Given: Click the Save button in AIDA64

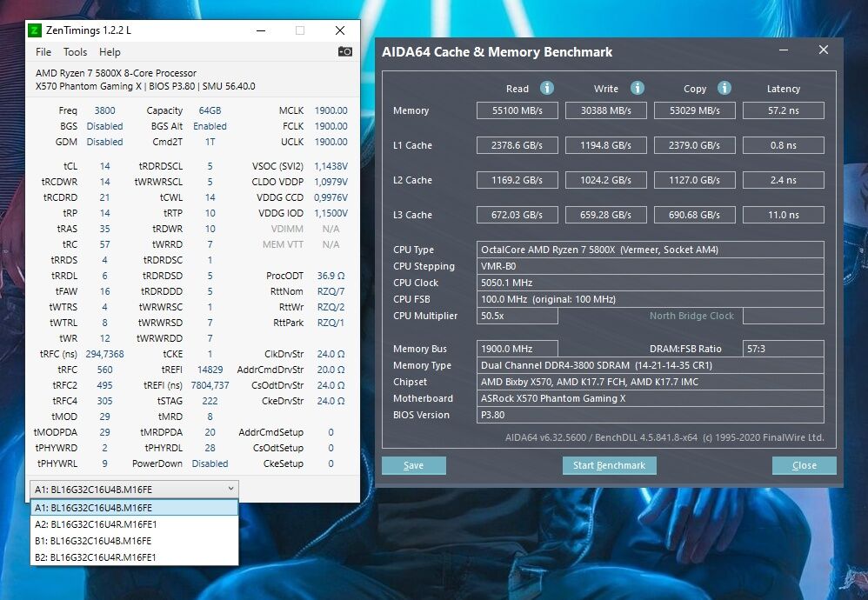Looking at the screenshot, I should point(413,465).
